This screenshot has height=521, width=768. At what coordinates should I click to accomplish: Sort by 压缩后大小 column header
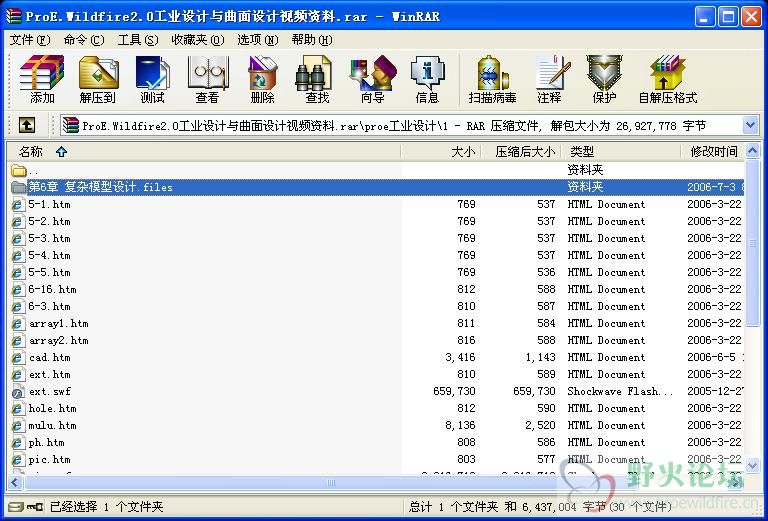point(522,151)
